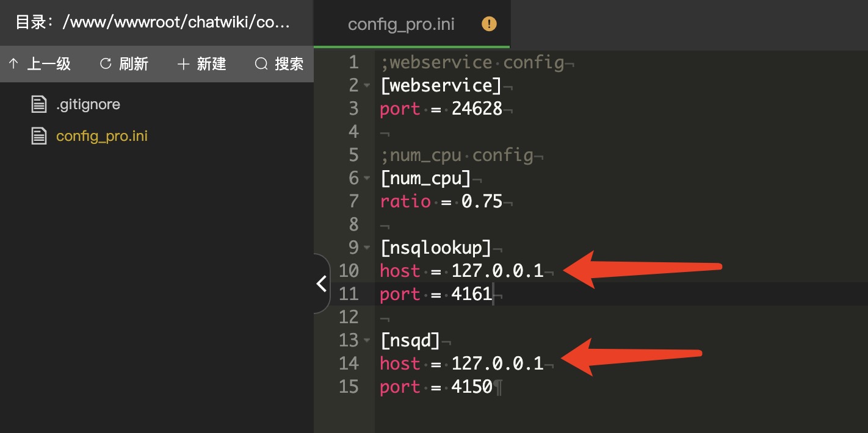Image resolution: width=868 pixels, height=433 pixels.
Task: Click the .gitignore file icon
Action: coord(39,104)
